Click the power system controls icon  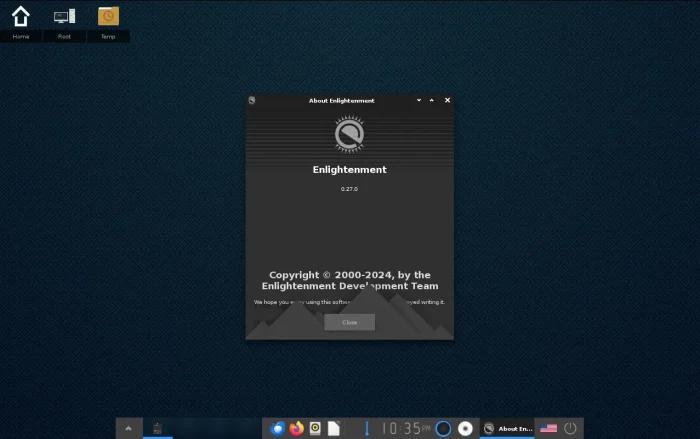coord(570,428)
